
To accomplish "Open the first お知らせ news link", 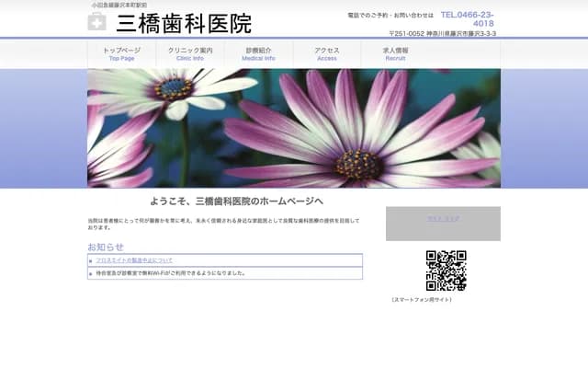I will tap(134, 260).
